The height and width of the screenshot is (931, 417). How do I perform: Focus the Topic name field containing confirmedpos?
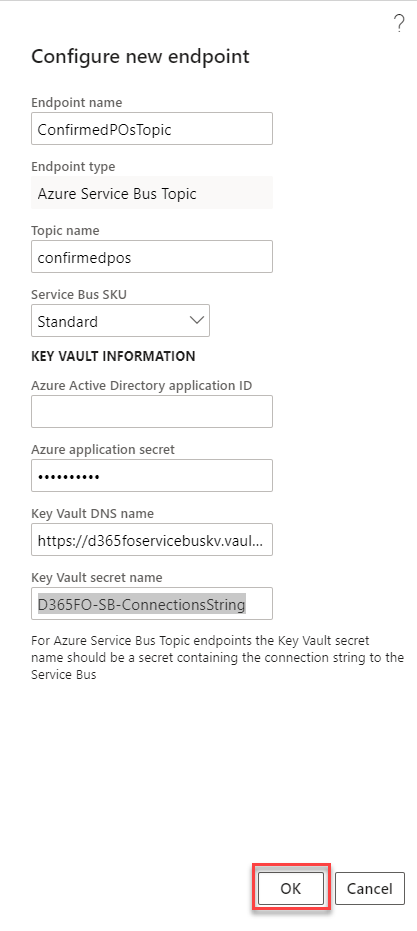tap(152, 256)
